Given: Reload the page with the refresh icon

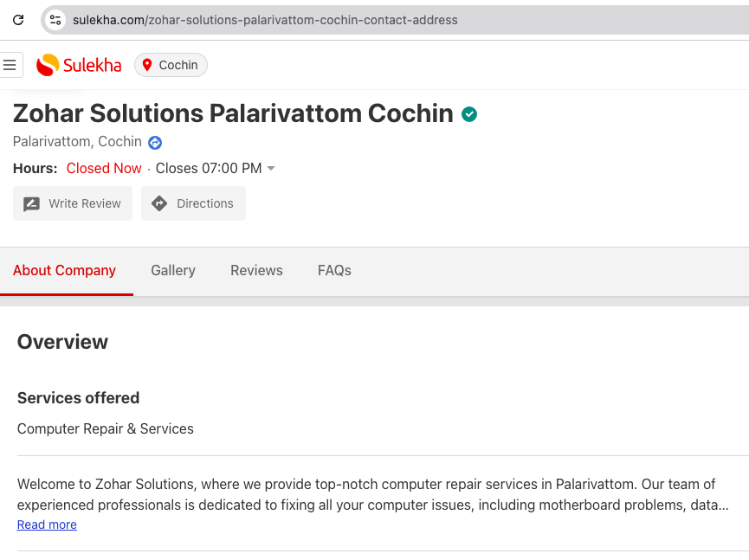Looking at the screenshot, I should (18, 19).
